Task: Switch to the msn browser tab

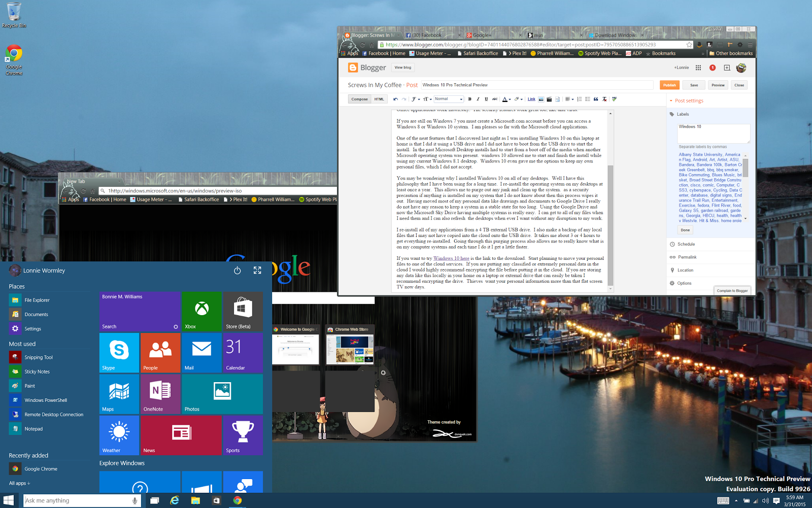Action: [556, 35]
